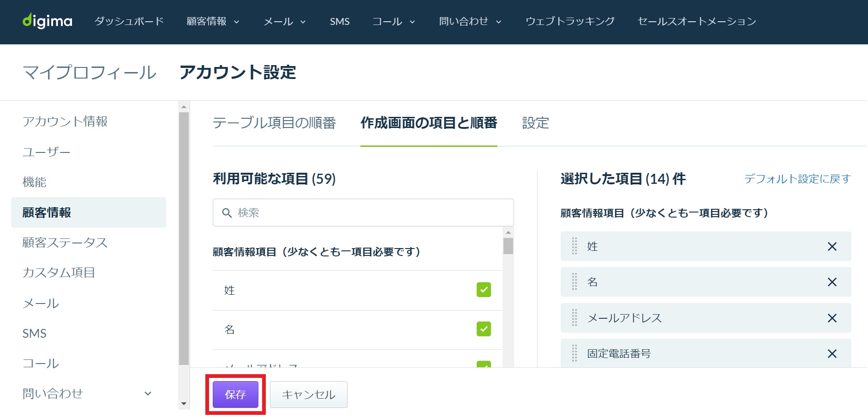
Task: Focus the 検索 search field
Action: pyautogui.click(x=363, y=213)
